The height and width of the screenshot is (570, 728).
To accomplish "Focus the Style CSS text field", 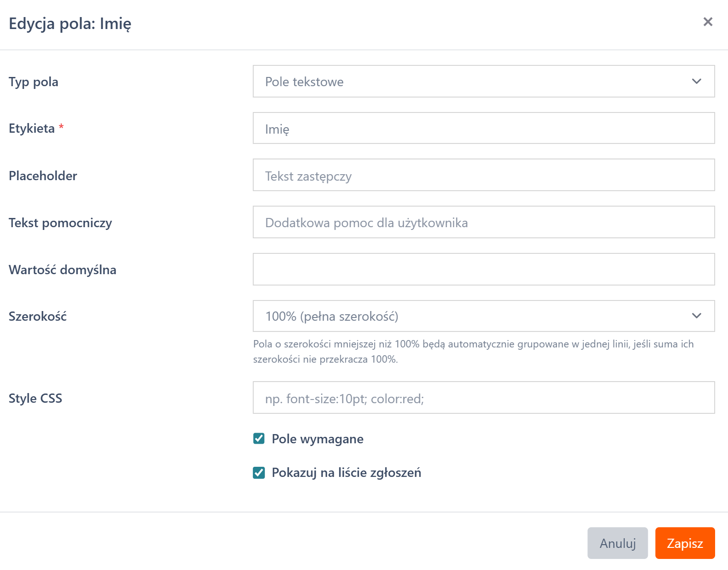I will (x=483, y=398).
